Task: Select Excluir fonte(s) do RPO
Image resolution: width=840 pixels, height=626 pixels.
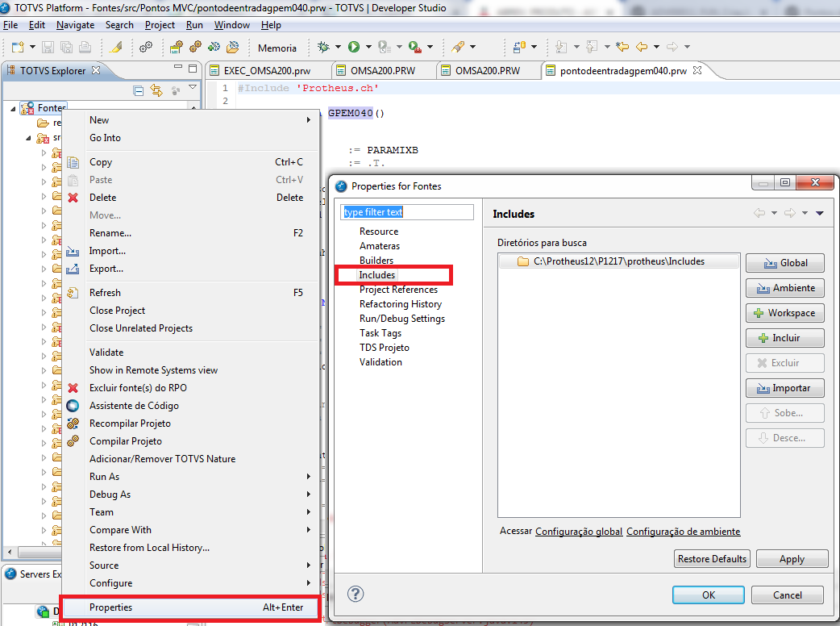Action: pos(191,388)
